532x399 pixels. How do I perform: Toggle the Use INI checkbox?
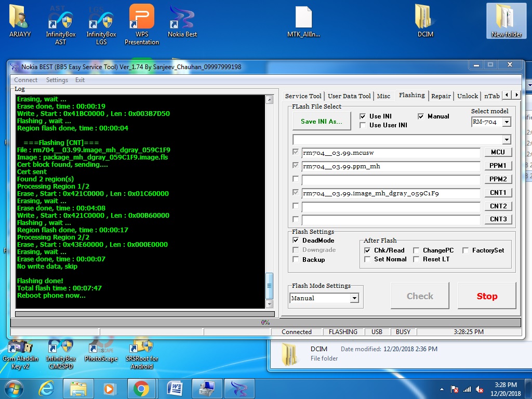click(x=363, y=116)
